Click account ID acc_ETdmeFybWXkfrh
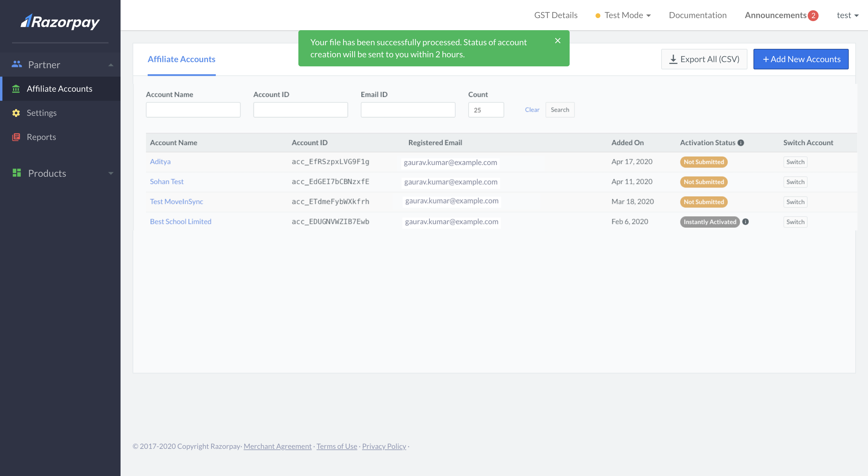 (330, 202)
